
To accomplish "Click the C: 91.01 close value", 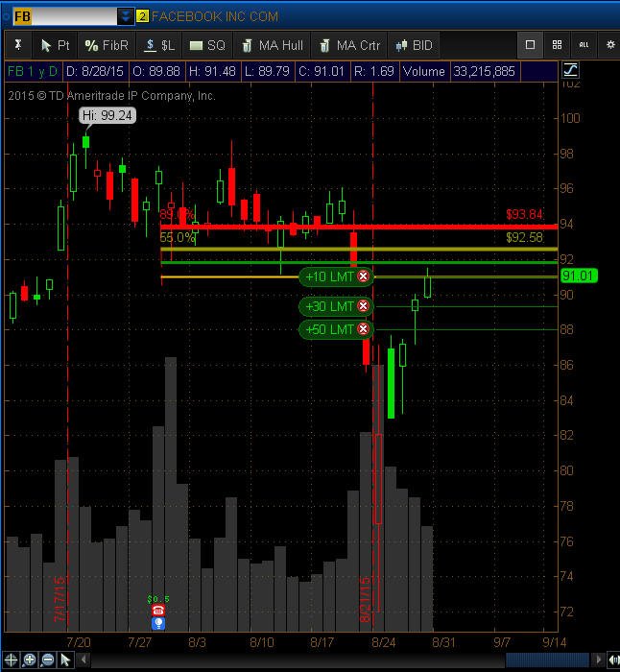I will click(x=322, y=71).
